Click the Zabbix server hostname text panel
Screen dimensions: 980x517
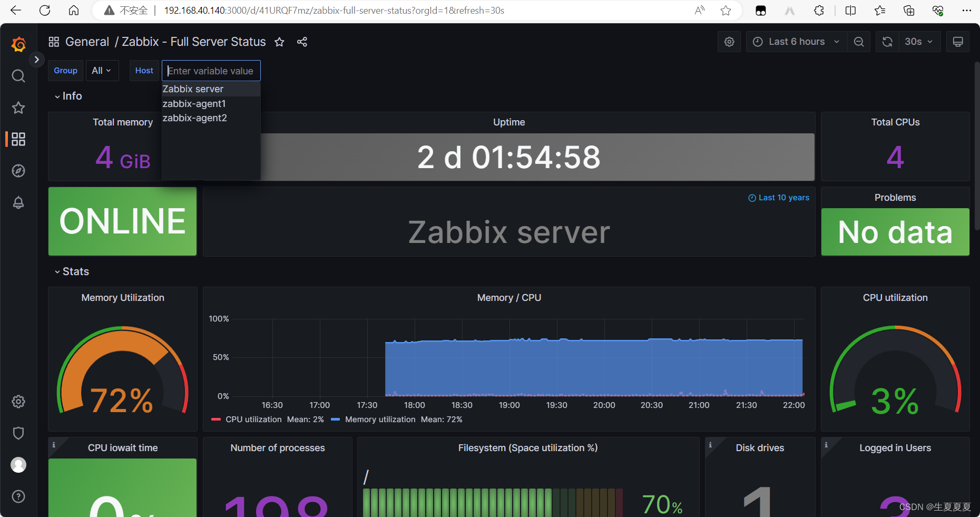pyautogui.click(x=509, y=232)
